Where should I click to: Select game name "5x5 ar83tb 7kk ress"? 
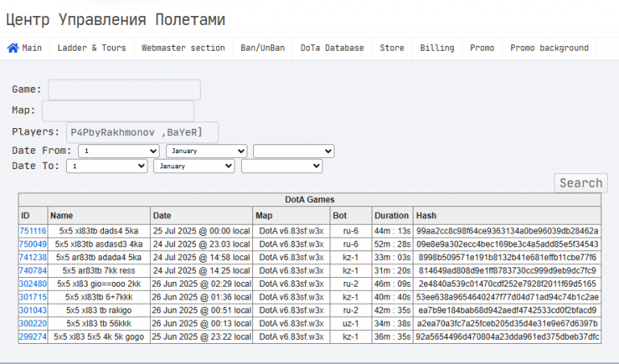click(98, 271)
